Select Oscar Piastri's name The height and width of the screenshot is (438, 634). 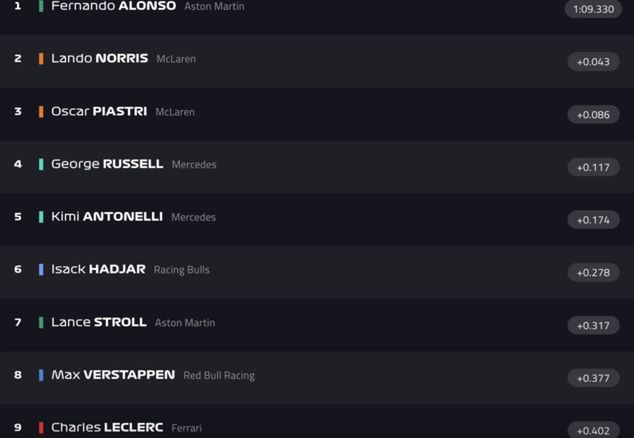(99, 111)
